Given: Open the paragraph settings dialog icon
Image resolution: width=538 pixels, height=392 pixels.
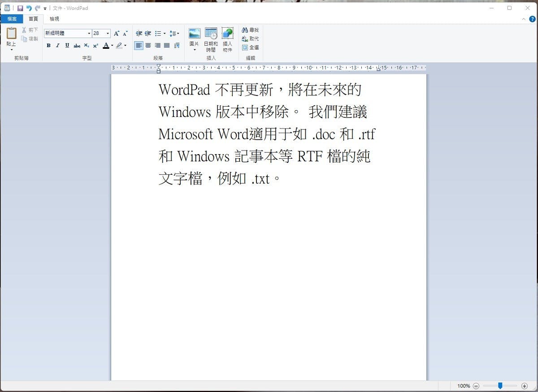Looking at the screenshot, I should click(177, 45).
